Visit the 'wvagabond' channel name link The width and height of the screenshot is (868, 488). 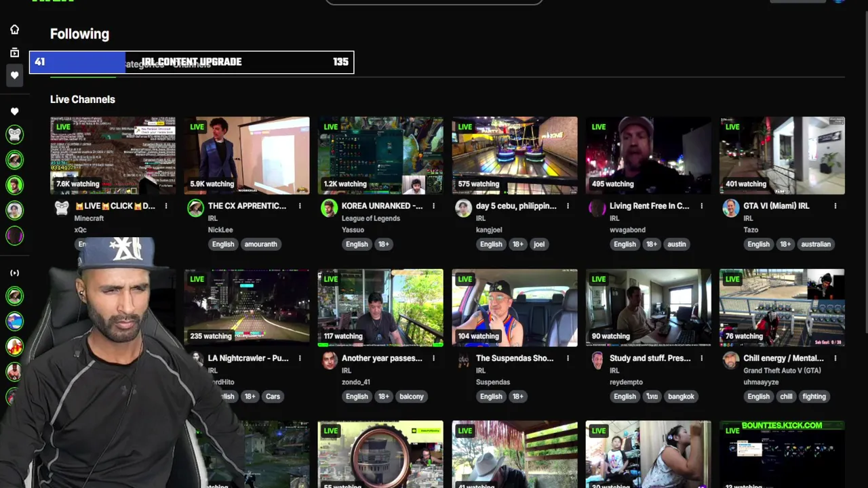point(627,230)
